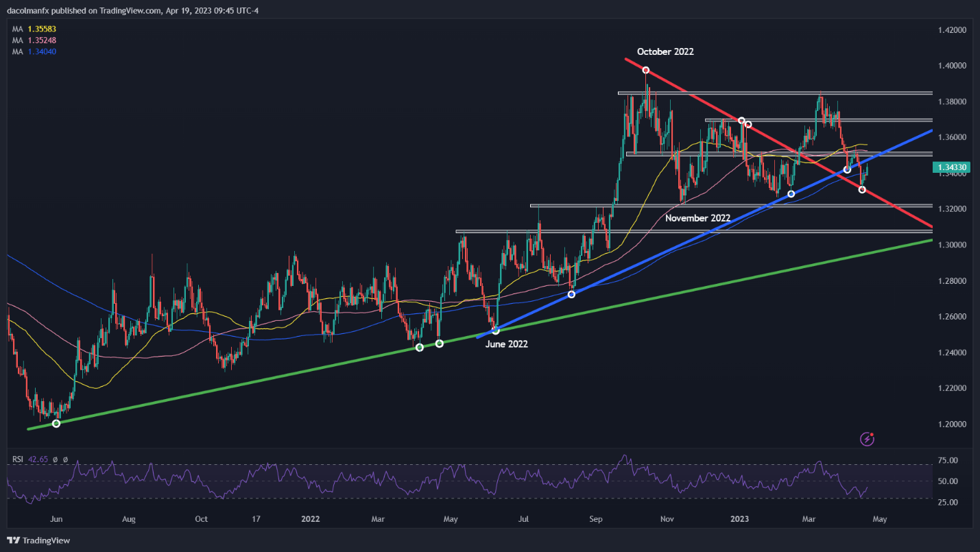Click the October 2022 peak anchor circle
Screen dimensions: 980x552
pyautogui.click(x=645, y=70)
